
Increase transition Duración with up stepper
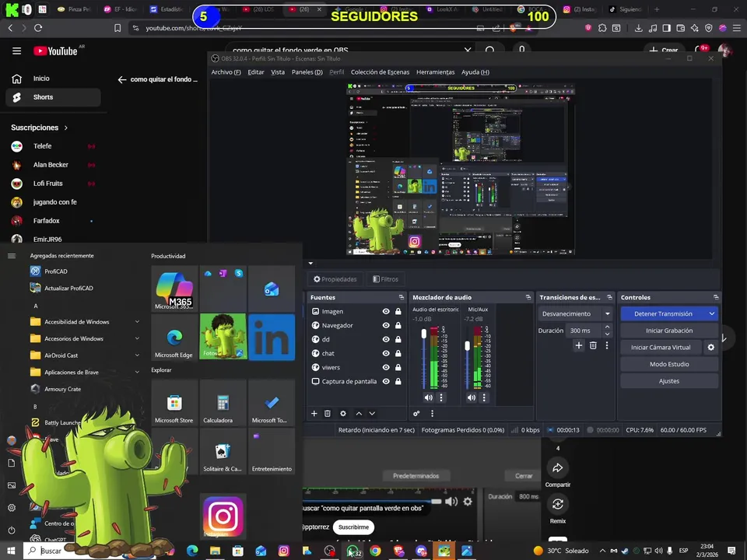607,327
